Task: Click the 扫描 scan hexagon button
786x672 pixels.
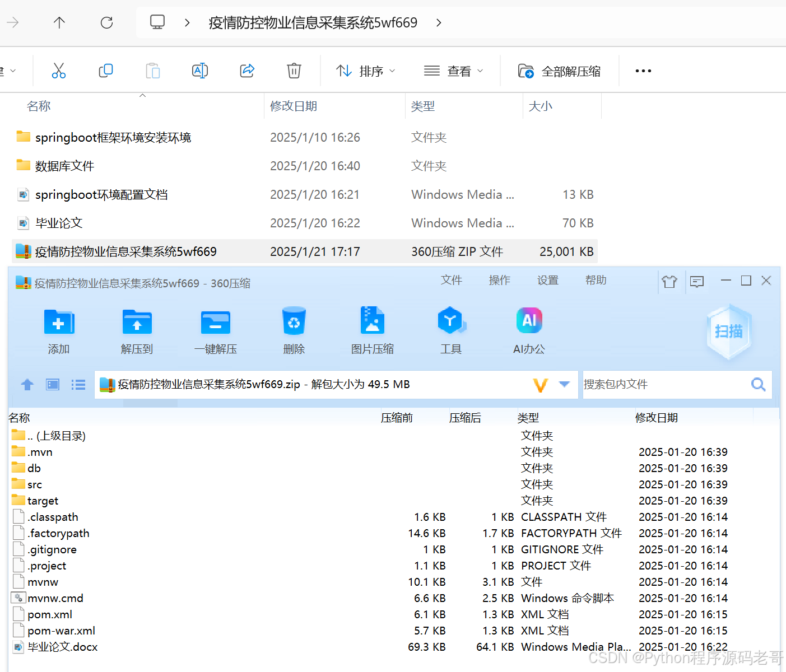Action: click(729, 332)
